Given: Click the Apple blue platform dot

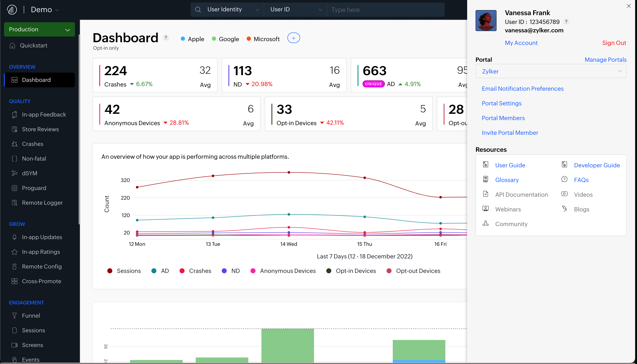Looking at the screenshot, I should [x=183, y=39].
